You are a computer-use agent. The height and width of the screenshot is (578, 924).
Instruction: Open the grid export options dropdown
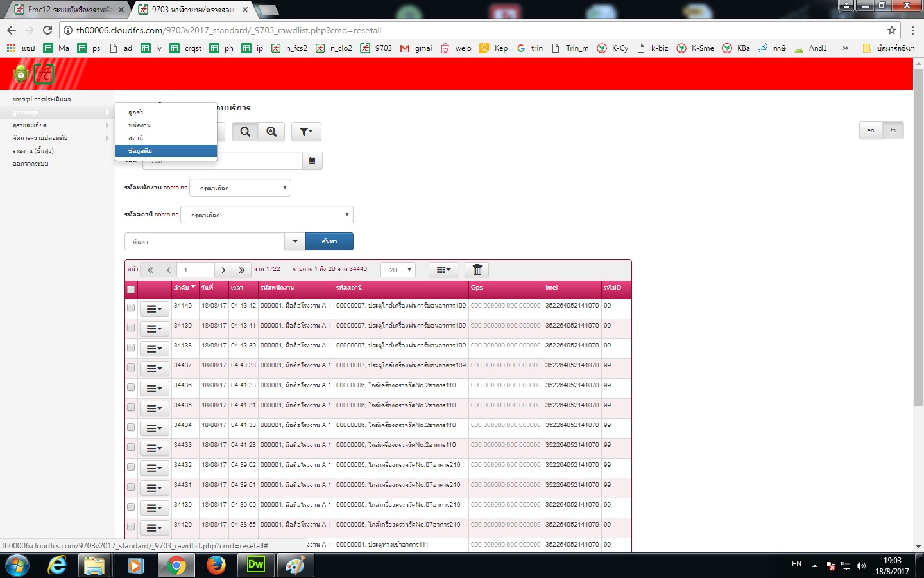click(x=443, y=270)
